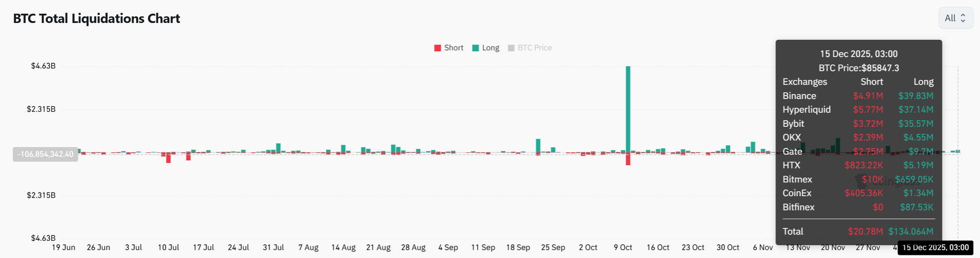The width and height of the screenshot is (980, 258).
Task: Click the red Short legend swatch
Action: (438, 48)
